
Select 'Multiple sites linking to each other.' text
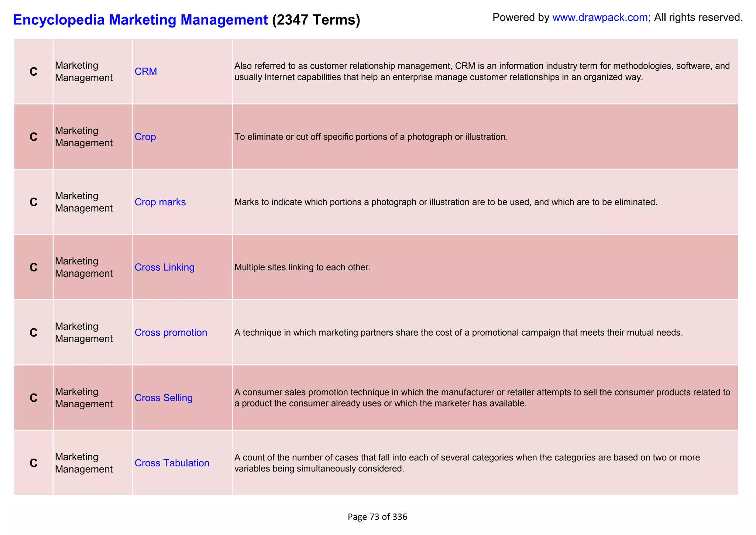pyautogui.click(x=302, y=267)
